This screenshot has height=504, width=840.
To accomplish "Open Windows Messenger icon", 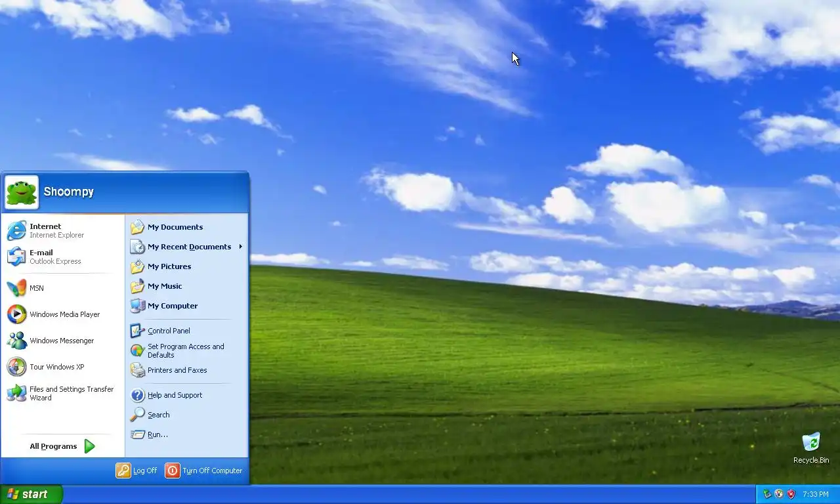I will point(16,341).
